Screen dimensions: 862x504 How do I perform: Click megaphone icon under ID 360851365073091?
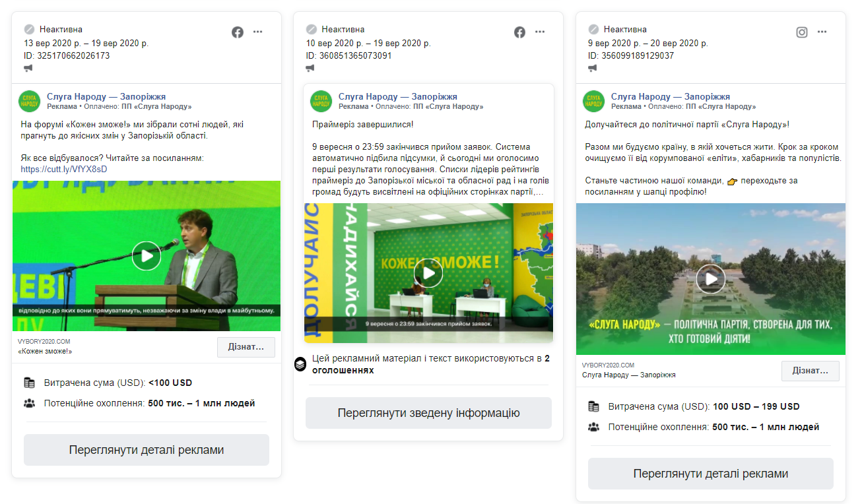[x=310, y=68]
